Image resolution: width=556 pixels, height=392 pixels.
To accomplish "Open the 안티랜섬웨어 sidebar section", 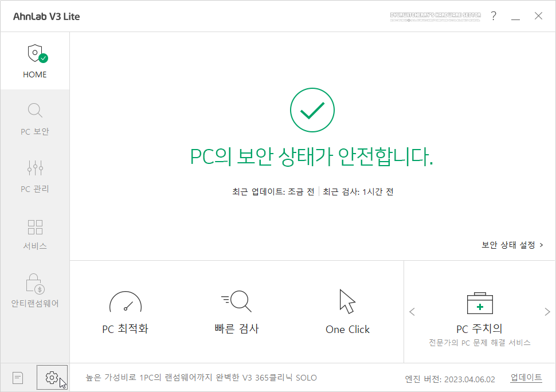I will coord(35,291).
